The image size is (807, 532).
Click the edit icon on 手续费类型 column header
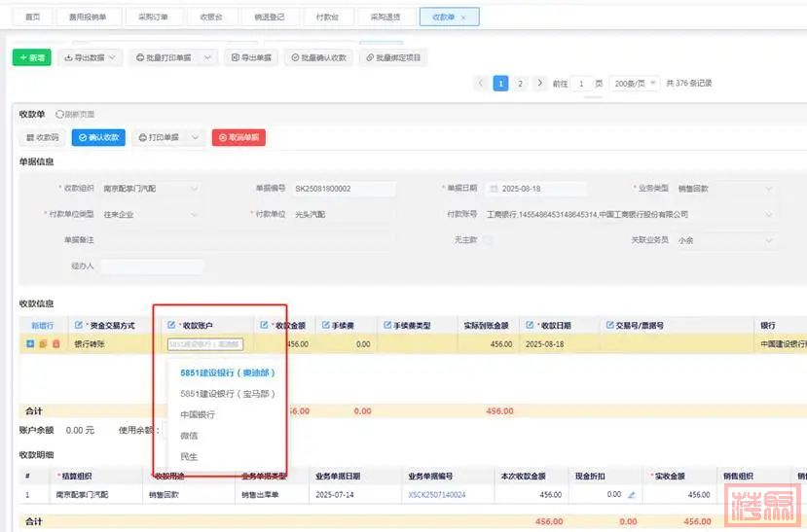386,325
